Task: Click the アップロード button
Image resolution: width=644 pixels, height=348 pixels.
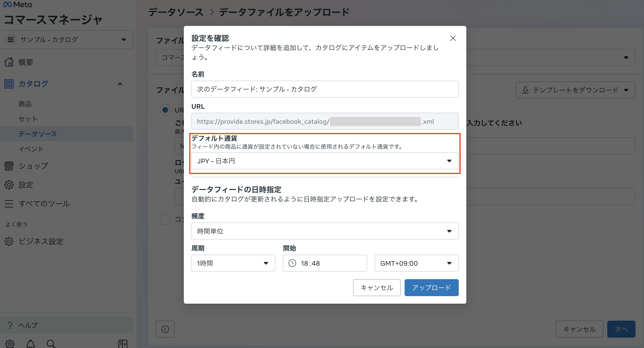Action: 431,287
